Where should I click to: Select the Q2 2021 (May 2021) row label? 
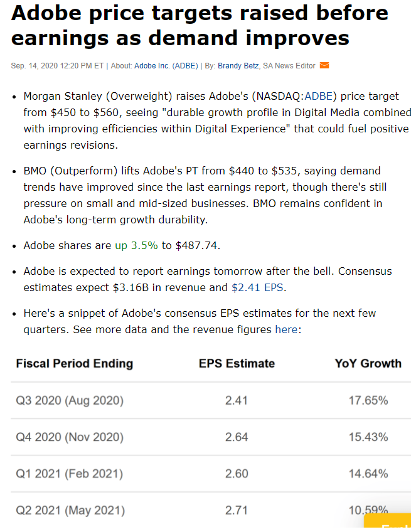pyautogui.click(x=70, y=510)
